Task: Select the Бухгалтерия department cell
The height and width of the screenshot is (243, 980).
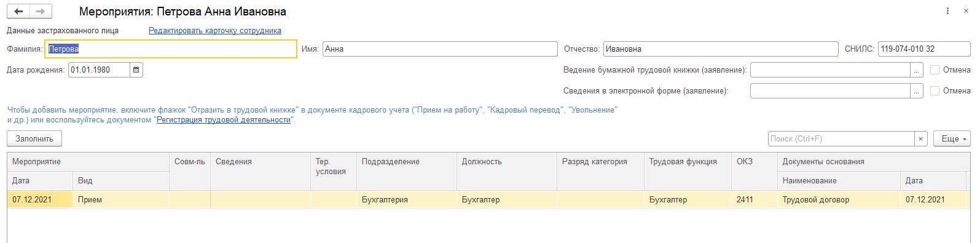Action: point(407,200)
